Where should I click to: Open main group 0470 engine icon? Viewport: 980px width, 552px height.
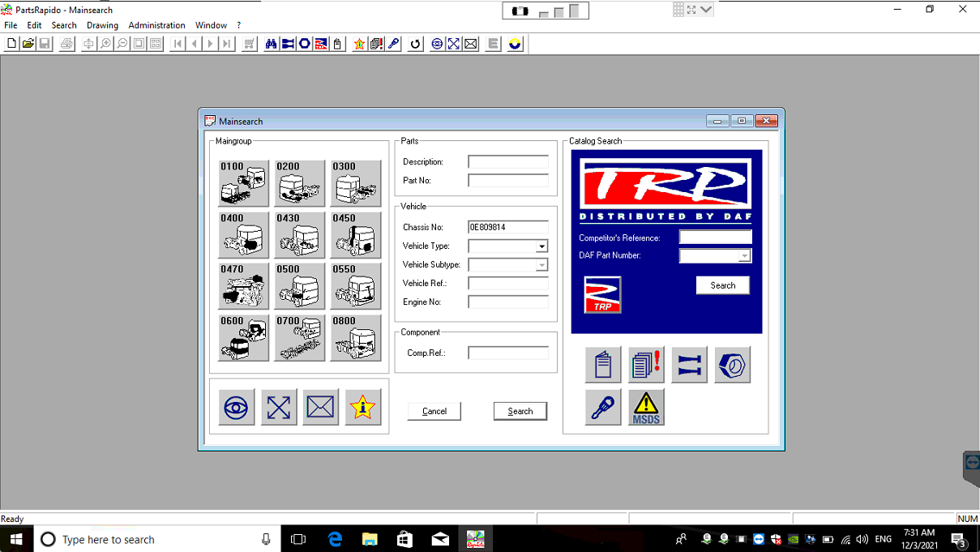pyautogui.click(x=243, y=286)
